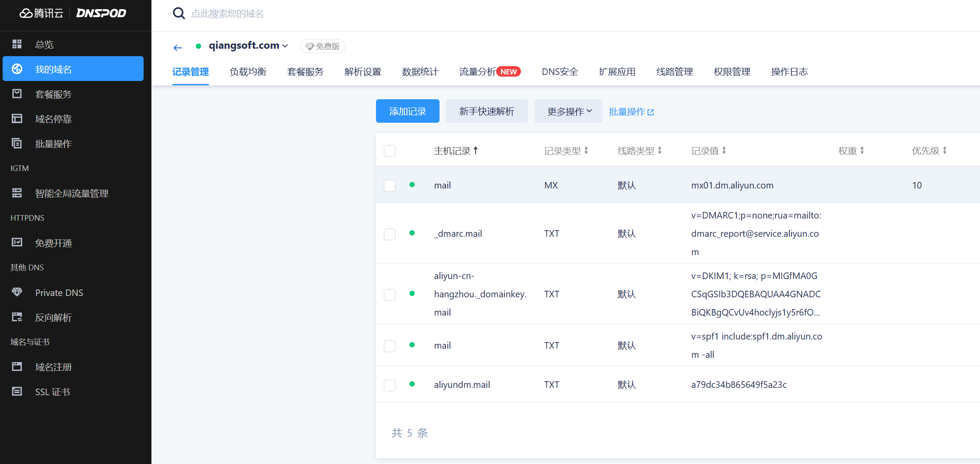Open 总览 overview icon in sidebar
980x464 pixels.
point(17,44)
